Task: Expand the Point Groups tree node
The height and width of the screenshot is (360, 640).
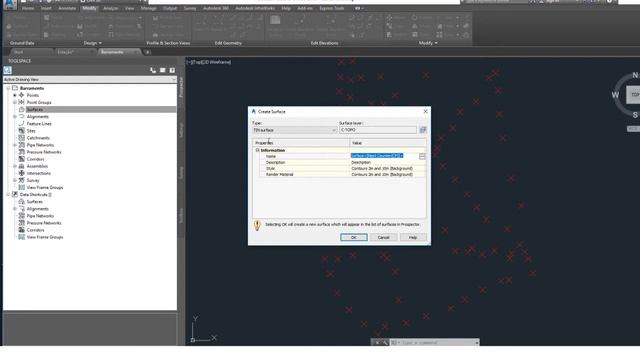Action: (x=15, y=102)
